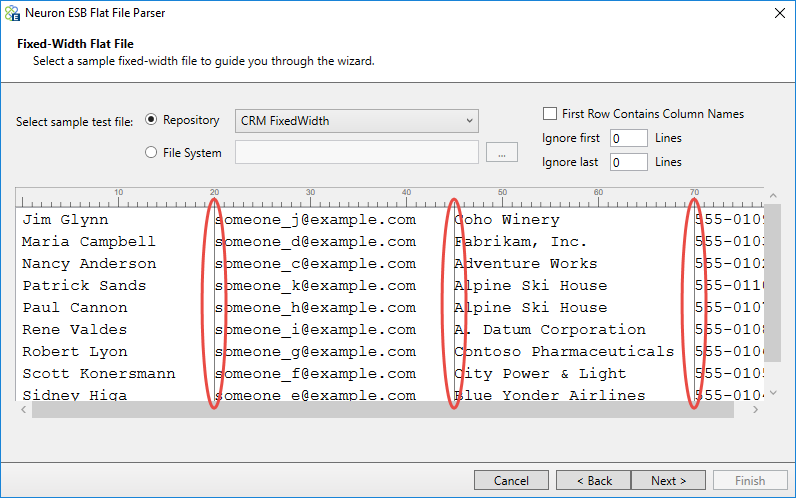The height and width of the screenshot is (498, 796).
Task: Click the 'Paul Cannon' text
Action: pos(75,308)
